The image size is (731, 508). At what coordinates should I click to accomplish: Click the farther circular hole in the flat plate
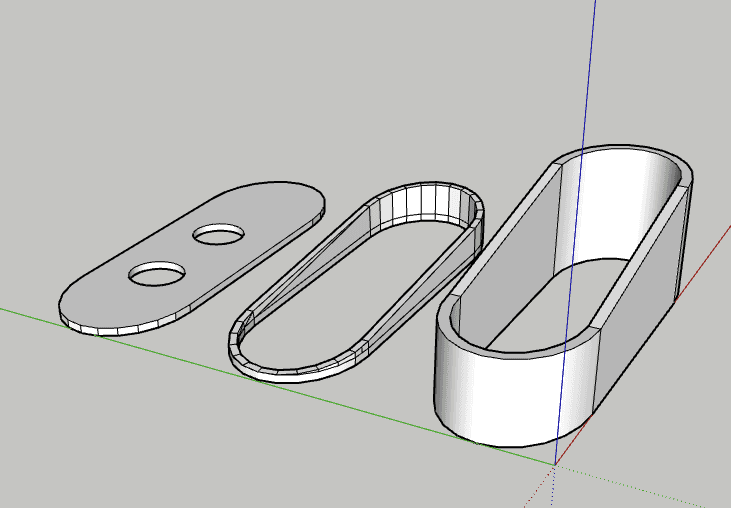coord(219,234)
